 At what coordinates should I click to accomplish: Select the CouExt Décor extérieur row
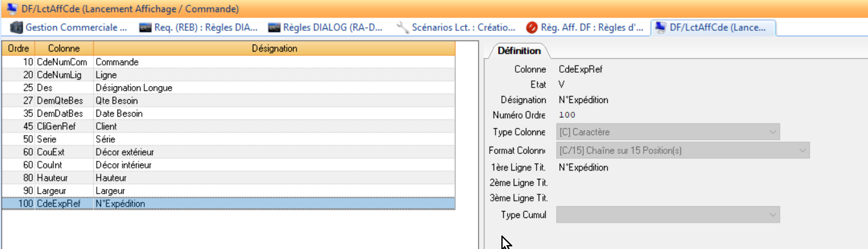228,152
